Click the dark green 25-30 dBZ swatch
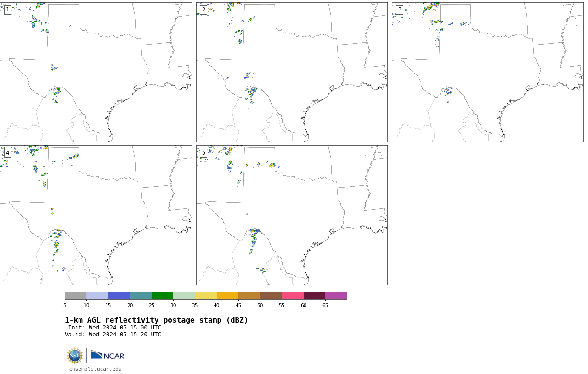 (162, 296)
